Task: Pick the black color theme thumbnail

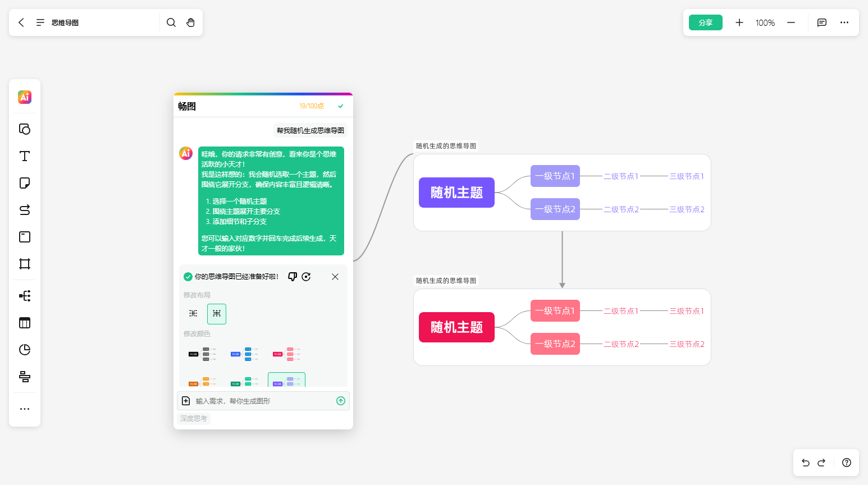Action: 202,354
